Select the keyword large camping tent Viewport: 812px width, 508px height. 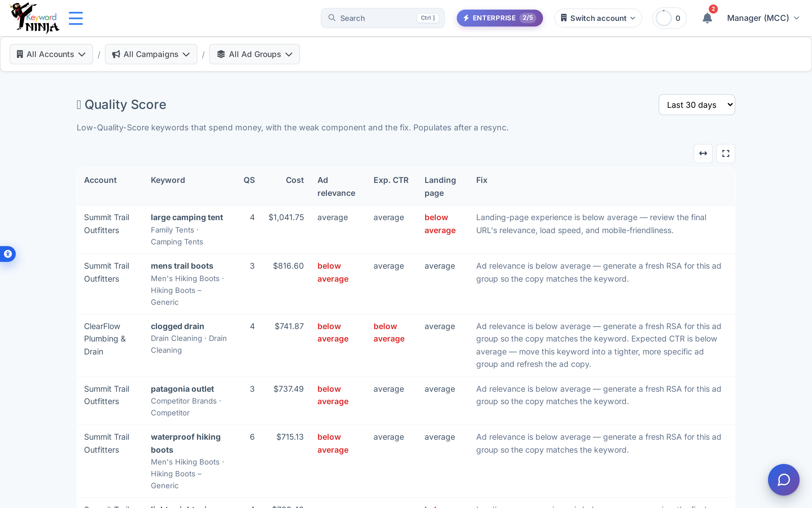tap(187, 217)
